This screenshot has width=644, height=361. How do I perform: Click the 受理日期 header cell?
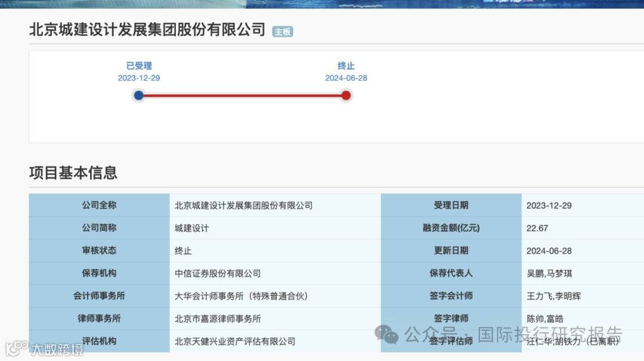point(451,205)
